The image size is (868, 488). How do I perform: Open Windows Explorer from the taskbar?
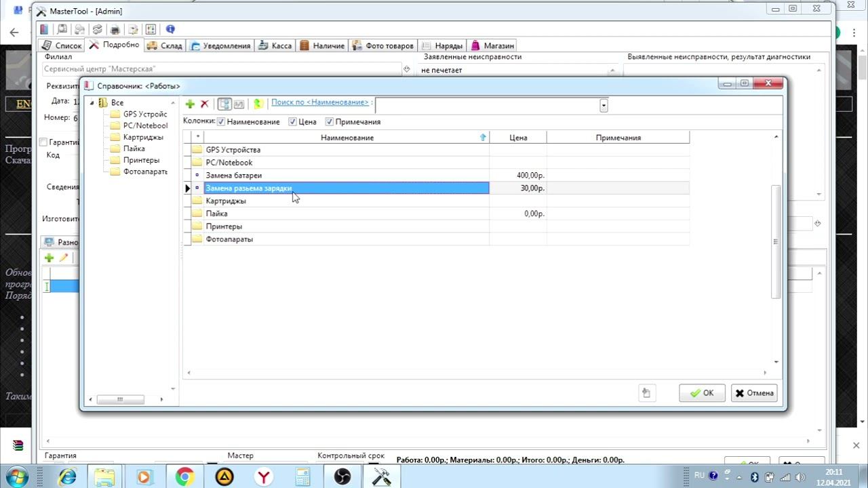tap(105, 476)
